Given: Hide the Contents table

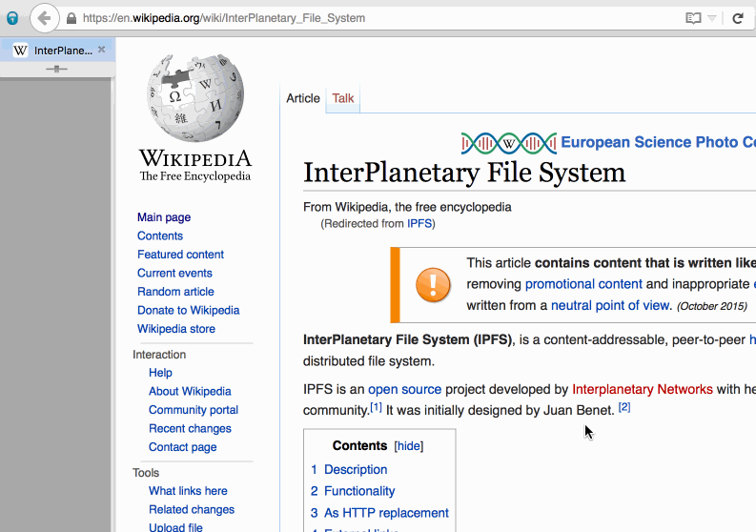Looking at the screenshot, I should [409, 446].
